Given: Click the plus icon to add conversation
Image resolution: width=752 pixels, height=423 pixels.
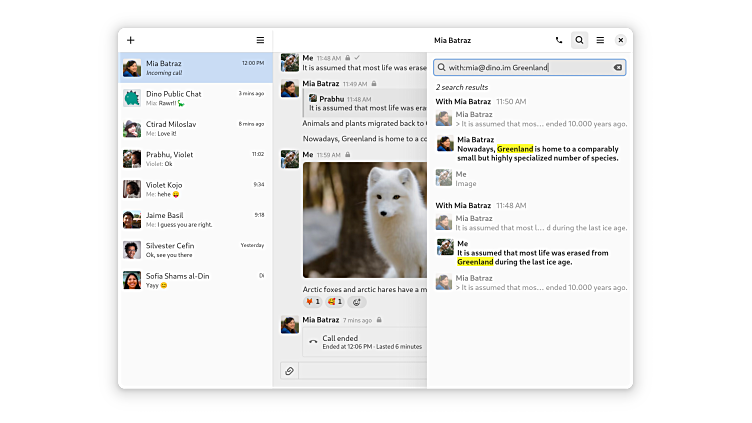Looking at the screenshot, I should pos(131,40).
